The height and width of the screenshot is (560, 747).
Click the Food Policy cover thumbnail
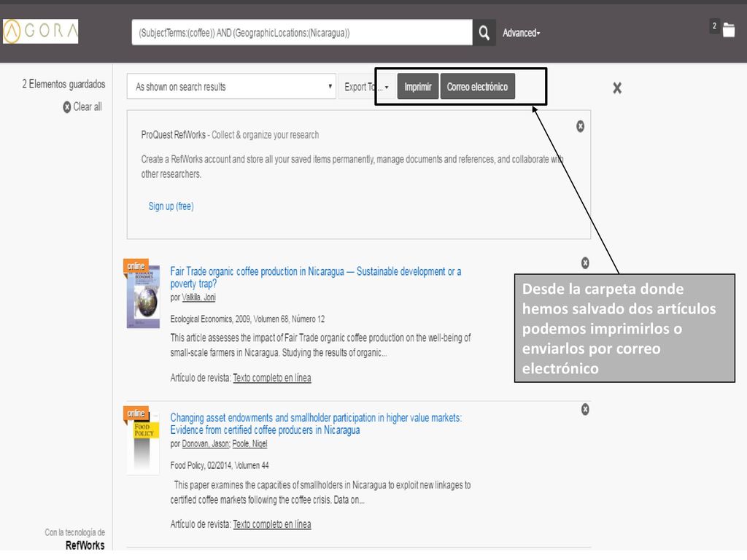pos(143,445)
